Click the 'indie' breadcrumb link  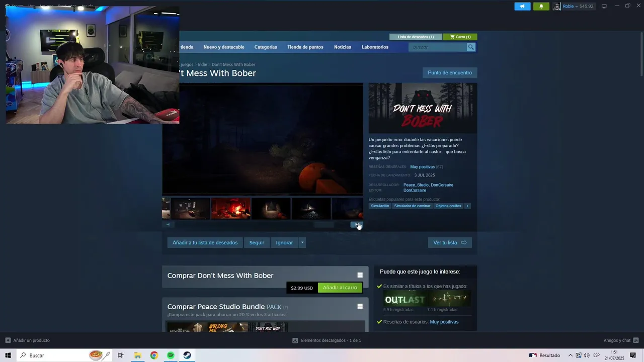point(202,64)
